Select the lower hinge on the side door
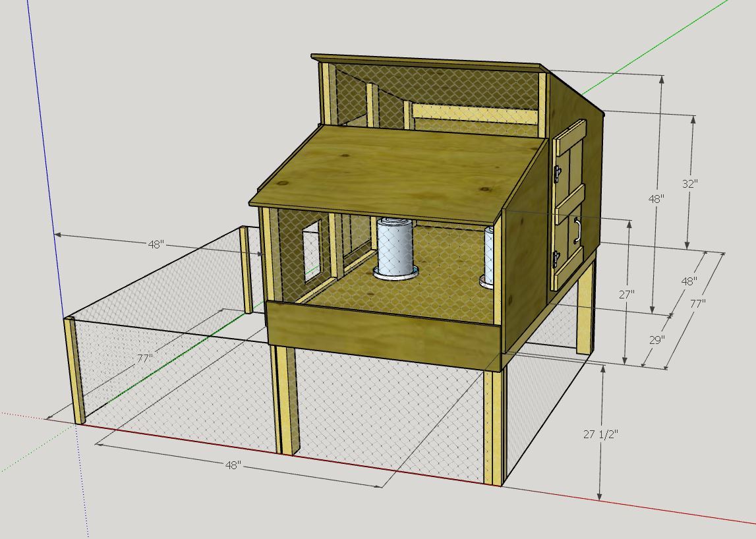 coord(557,259)
